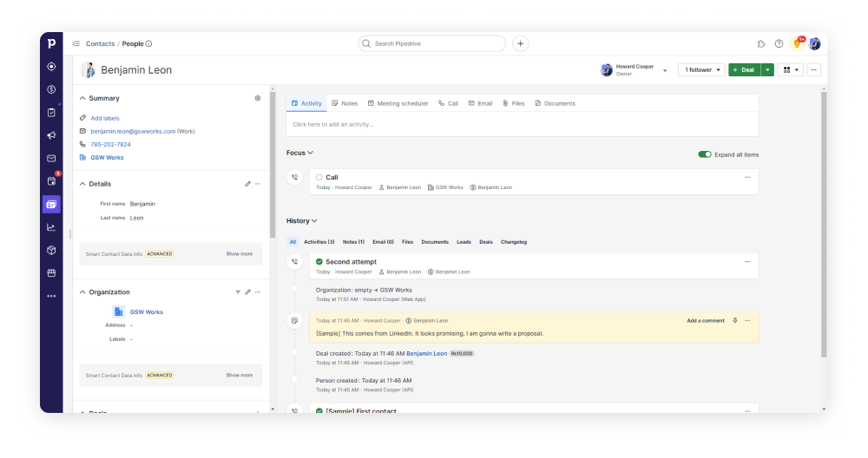
Task: Open the Deals icon in left sidebar
Action: pyautogui.click(x=51, y=89)
